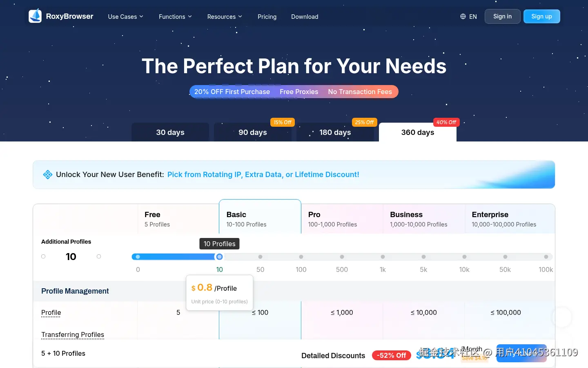This screenshot has height=368, width=588.
Task: Select the 30 days billing tab
Action: tap(170, 132)
